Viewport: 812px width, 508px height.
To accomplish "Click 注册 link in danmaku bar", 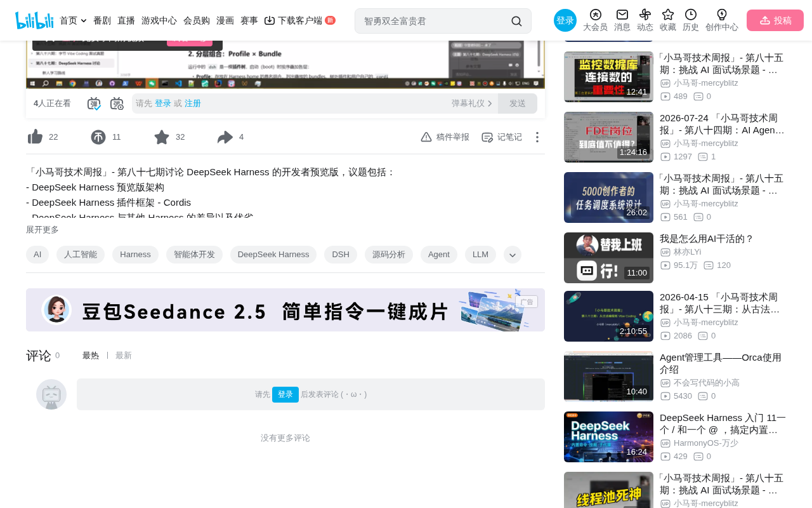I will (x=193, y=104).
